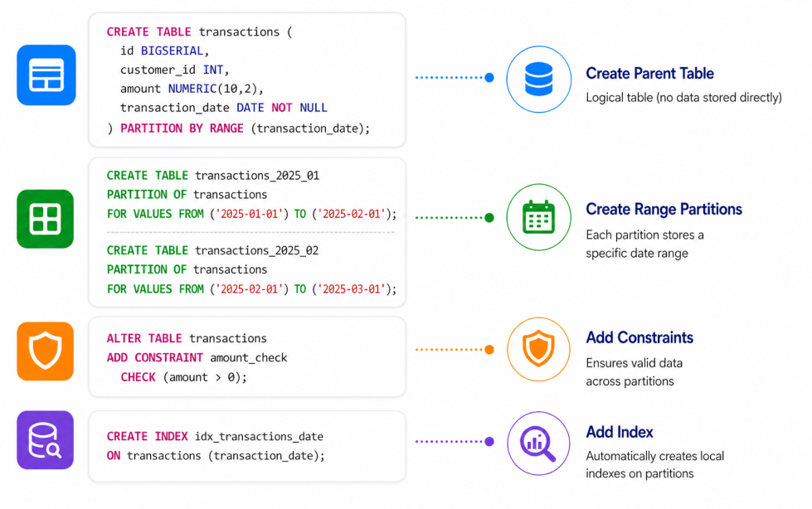Click 'PARTITION OF transactions' under transactions_2025_02
Screen dimensions: 812x509
pos(187,269)
